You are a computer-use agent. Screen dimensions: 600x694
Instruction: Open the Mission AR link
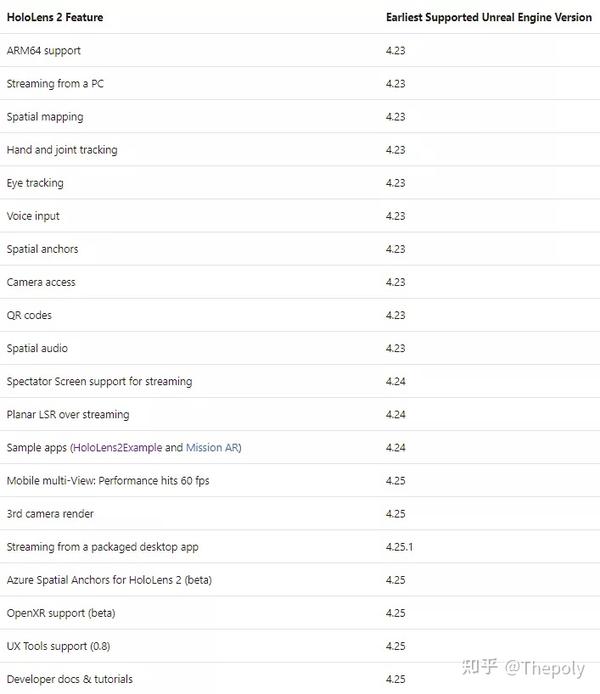click(x=211, y=448)
